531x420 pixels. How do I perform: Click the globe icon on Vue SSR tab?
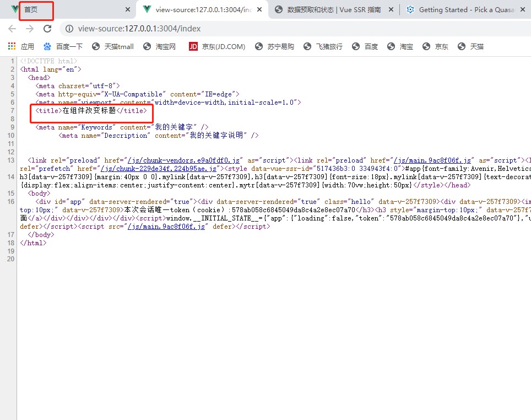[278, 9]
